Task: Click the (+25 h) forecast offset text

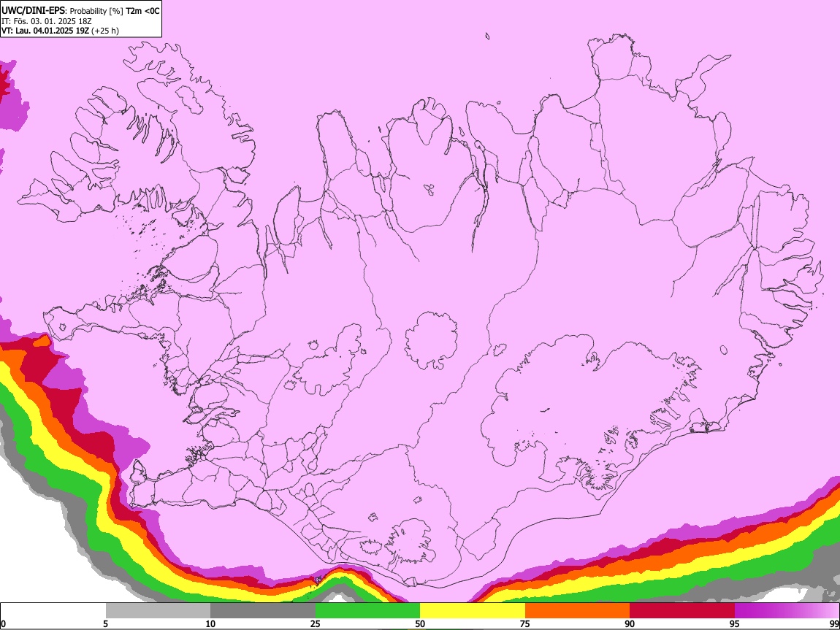Action: 105,31
